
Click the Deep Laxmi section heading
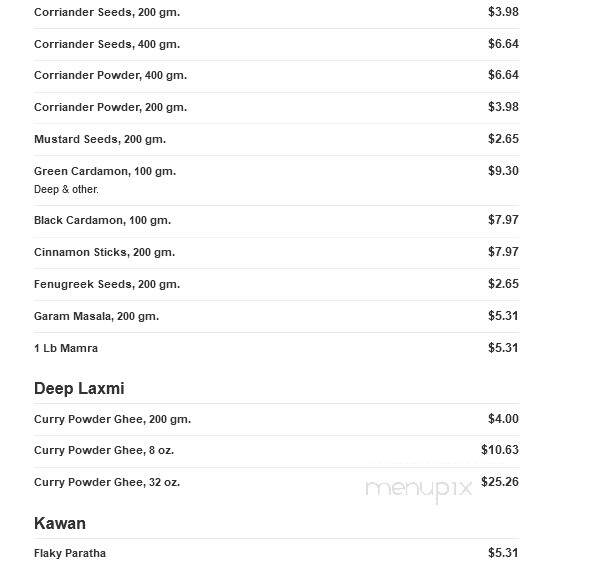pos(79,389)
